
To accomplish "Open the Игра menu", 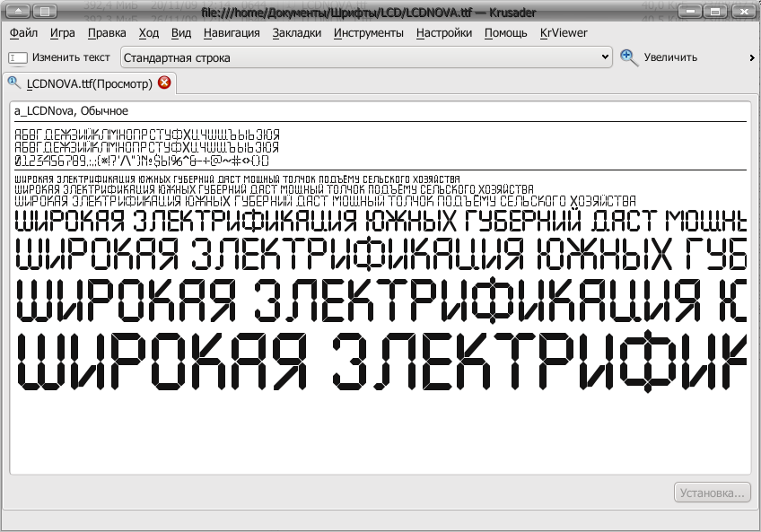I will point(63,33).
